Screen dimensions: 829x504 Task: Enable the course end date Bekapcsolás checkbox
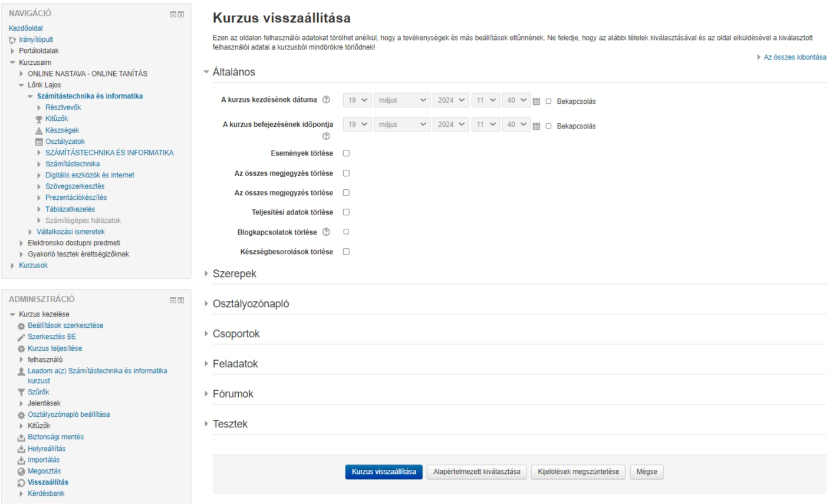pos(548,126)
